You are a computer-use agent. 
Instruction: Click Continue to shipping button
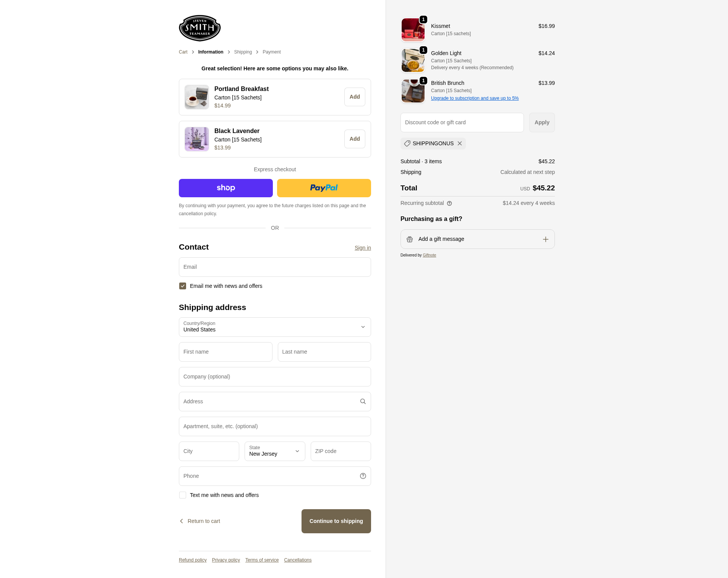[336, 521]
